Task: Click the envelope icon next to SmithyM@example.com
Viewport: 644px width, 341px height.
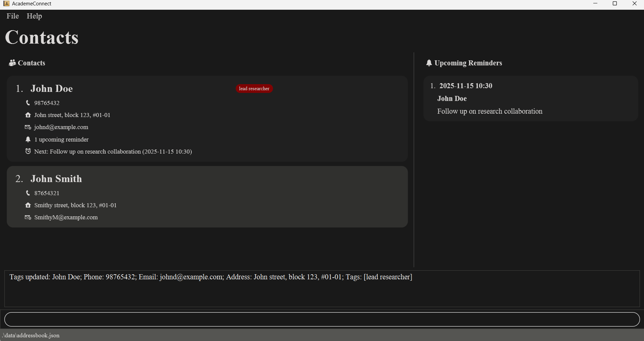Action: click(28, 218)
